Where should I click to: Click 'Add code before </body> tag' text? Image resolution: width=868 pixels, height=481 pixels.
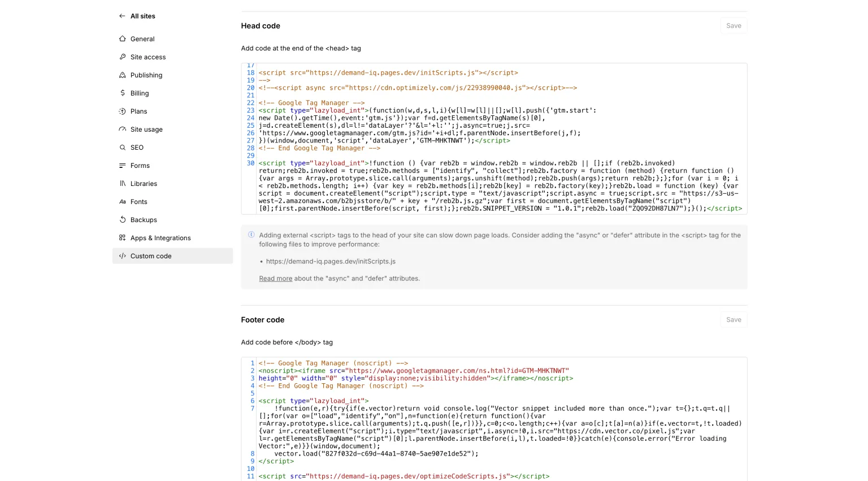click(x=287, y=343)
